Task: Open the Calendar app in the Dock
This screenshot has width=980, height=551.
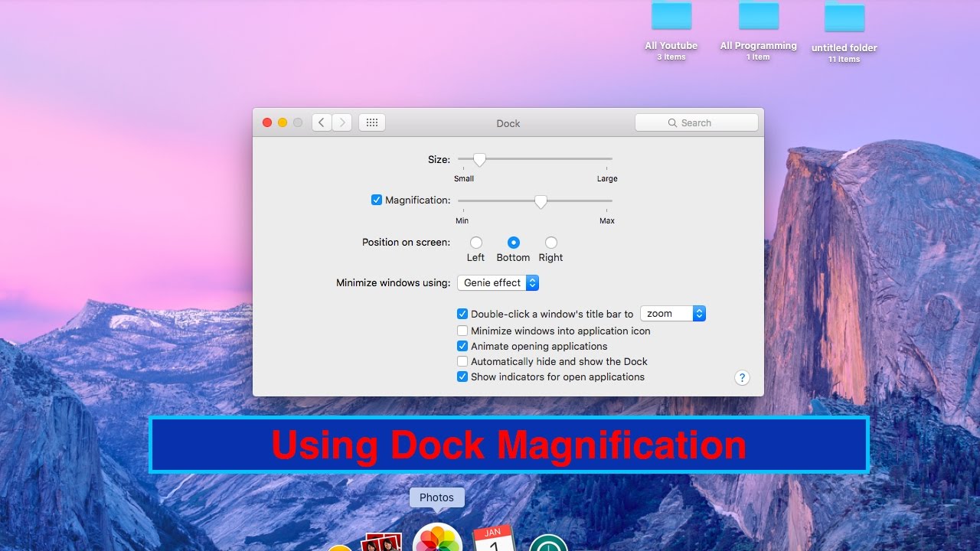Action: pos(492,538)
